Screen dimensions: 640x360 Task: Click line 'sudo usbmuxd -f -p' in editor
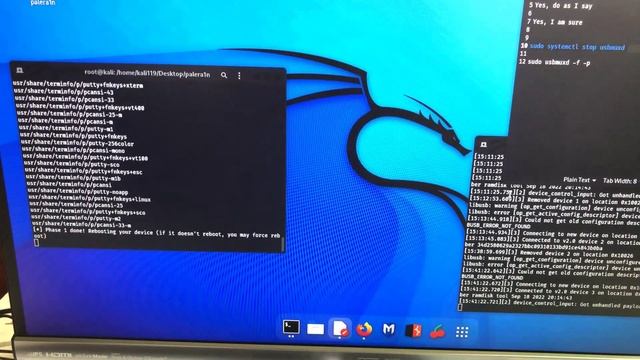(559, 62)
